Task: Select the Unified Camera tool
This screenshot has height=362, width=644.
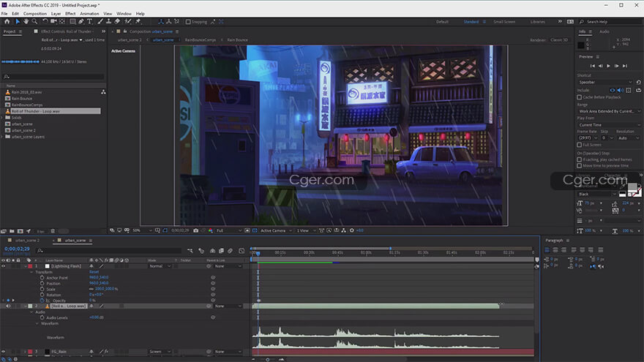Action: pyautogui.click(x=53, y=22)
